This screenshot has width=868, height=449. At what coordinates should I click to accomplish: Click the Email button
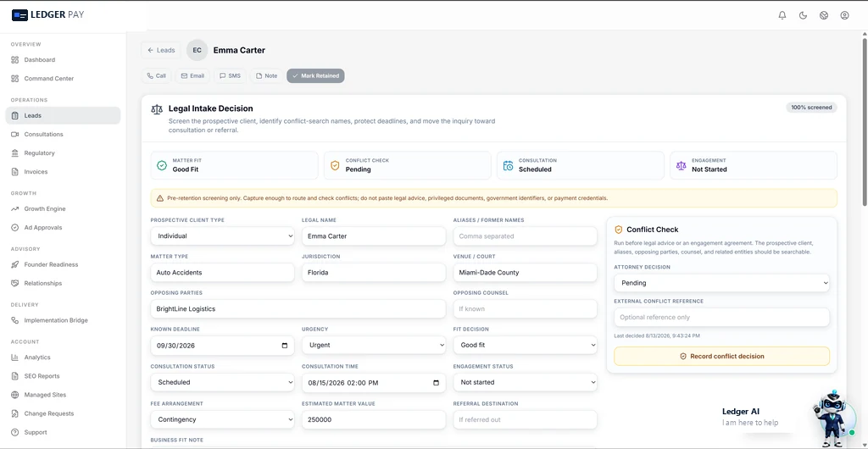pos(192,75)
